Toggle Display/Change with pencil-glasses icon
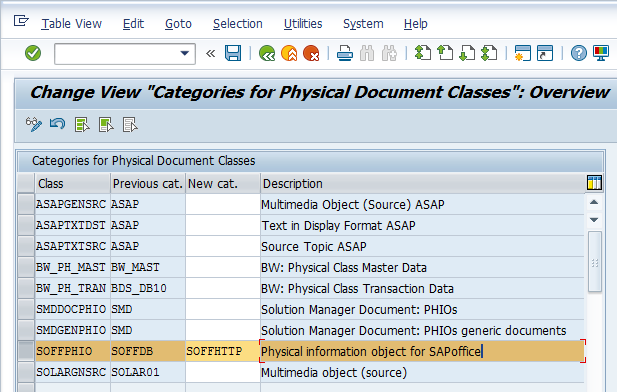Screen dimensions: 617x392 tap(33, 124)
